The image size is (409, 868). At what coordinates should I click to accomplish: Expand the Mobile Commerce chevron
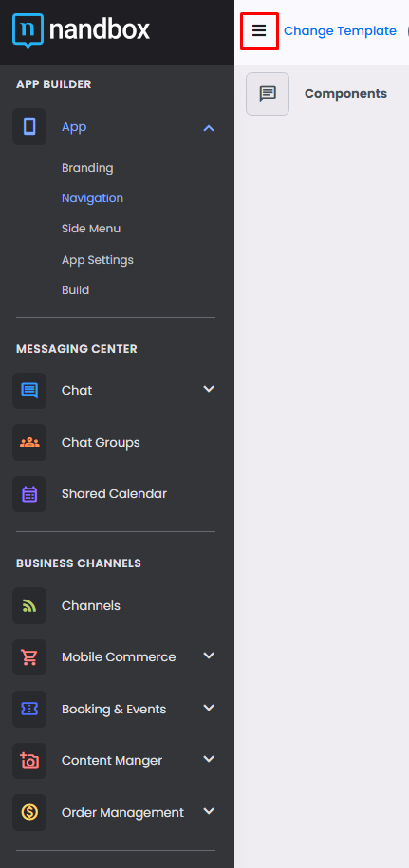[x=209, y=656]
